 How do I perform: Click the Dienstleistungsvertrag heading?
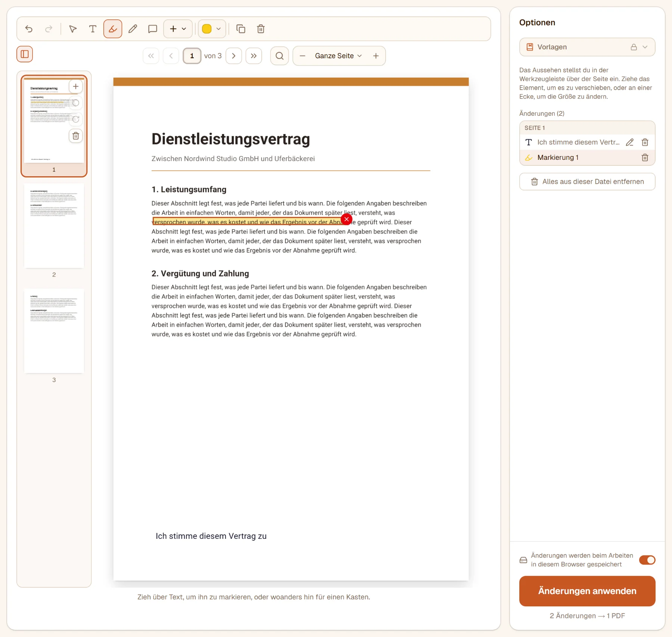pyautogui.click(x=231, y=139)
